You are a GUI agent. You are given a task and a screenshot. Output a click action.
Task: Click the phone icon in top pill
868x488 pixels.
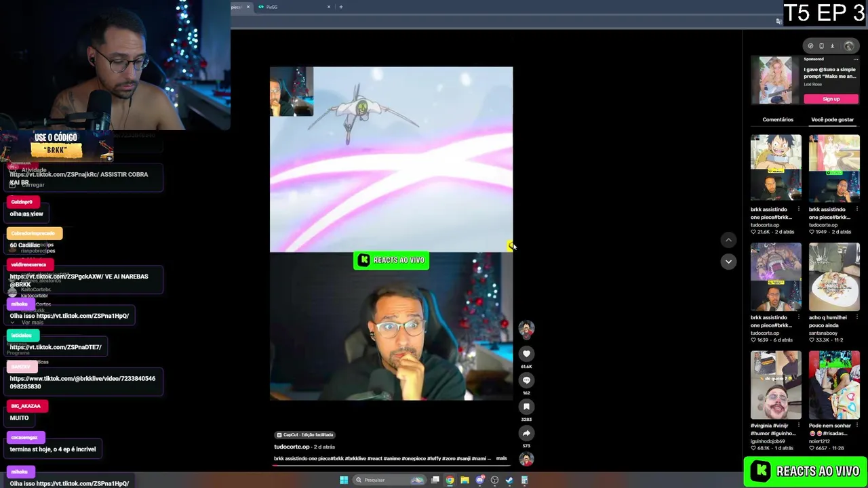point(821,46)
